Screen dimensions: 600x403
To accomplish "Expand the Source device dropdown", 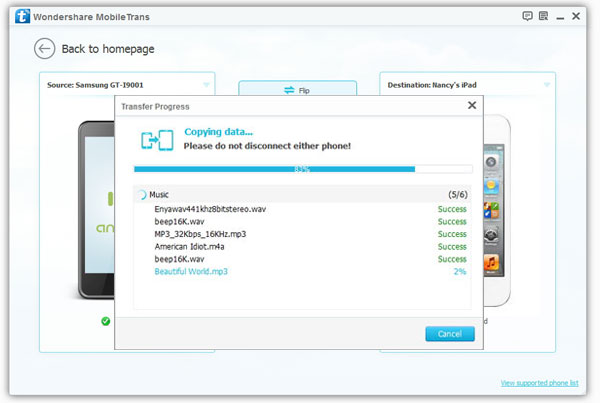I will pyautogui.click(x=206, y=85).
